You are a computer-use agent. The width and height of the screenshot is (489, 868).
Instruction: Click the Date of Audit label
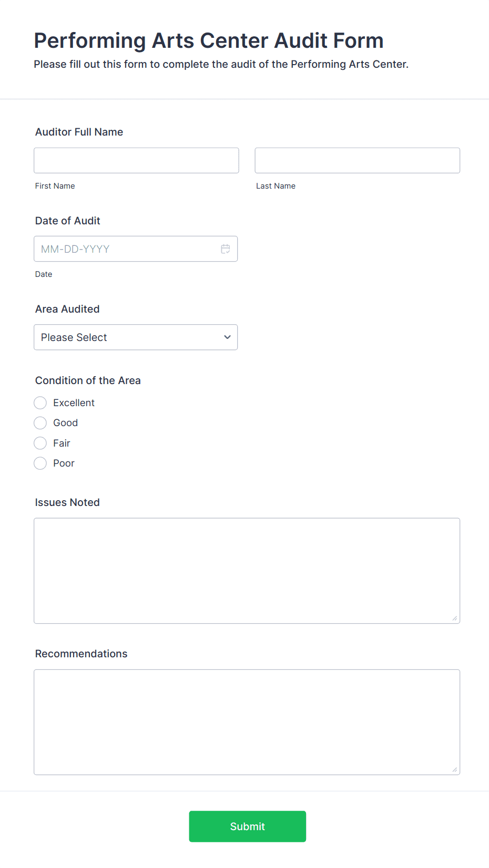pos(67,221)
